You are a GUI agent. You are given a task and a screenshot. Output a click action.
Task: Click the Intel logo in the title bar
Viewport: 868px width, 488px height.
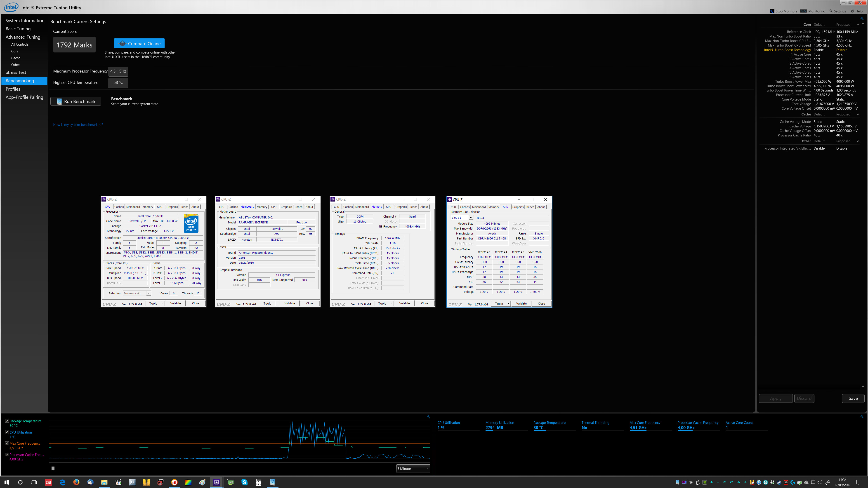(x=11, y=7)
